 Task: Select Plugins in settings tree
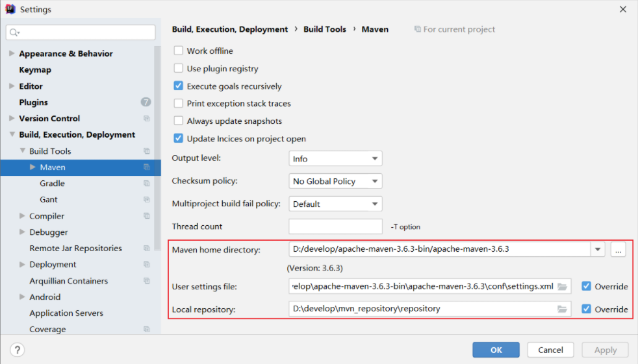click(33, 103)
